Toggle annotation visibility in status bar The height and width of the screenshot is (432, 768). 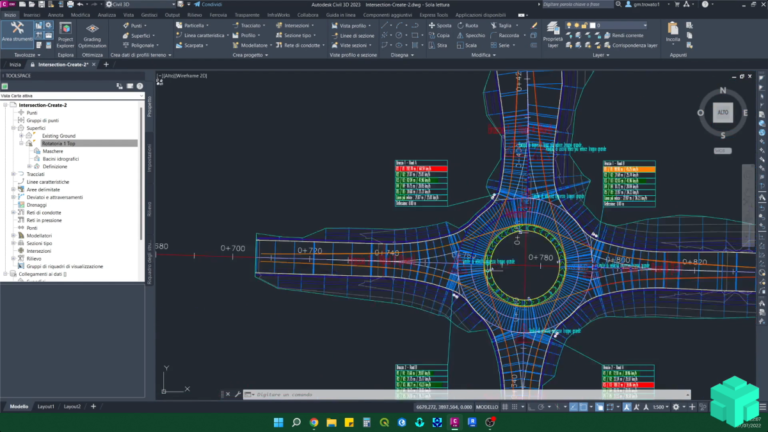pos(627,407)
